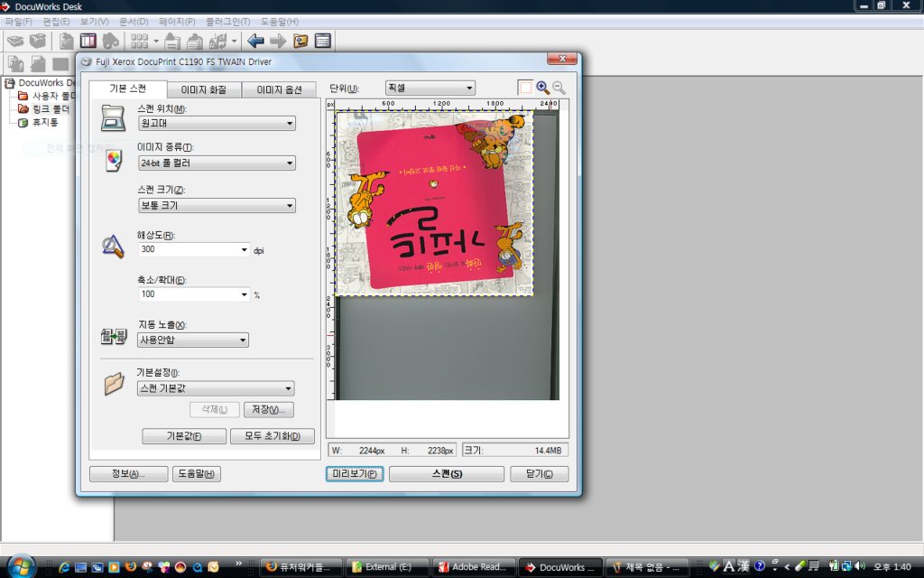
Task: Open the 이미지 종류 dropdown showing 24-bit 풀 컬러
Action: point(217,163)
